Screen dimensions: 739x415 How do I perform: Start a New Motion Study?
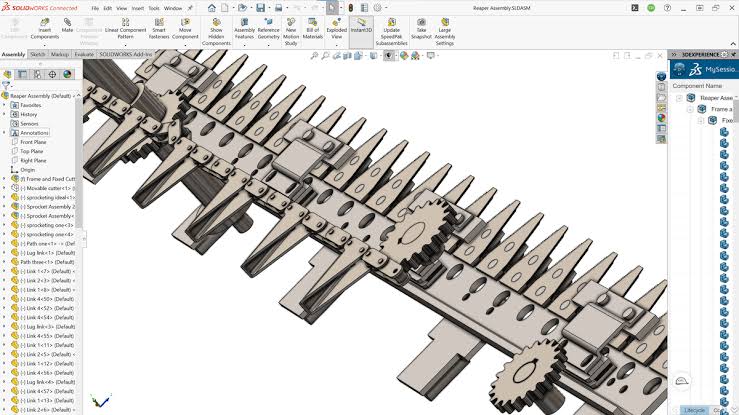(291, 32)
